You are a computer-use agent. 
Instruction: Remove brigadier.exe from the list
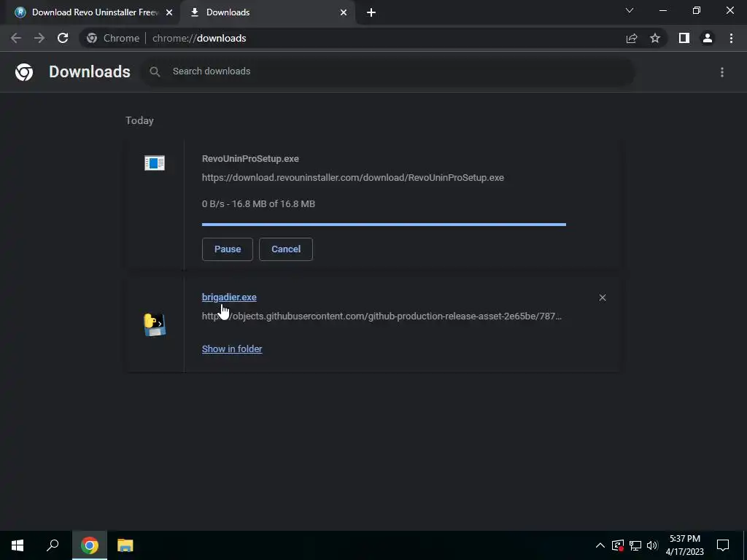603,297
